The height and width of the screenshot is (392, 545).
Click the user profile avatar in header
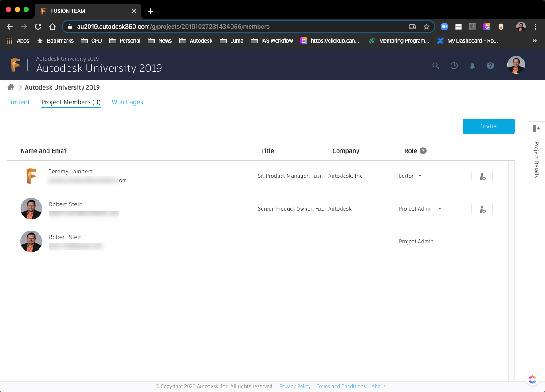pos(516,65)
